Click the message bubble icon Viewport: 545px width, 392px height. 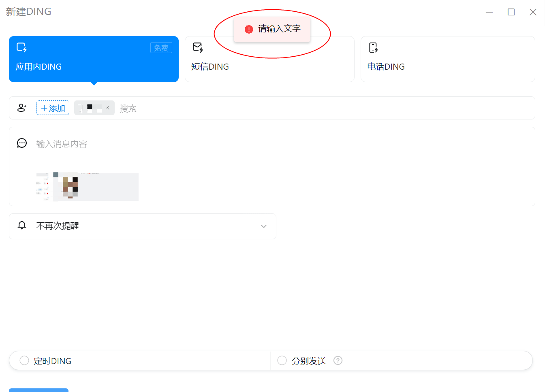point(22,143)
